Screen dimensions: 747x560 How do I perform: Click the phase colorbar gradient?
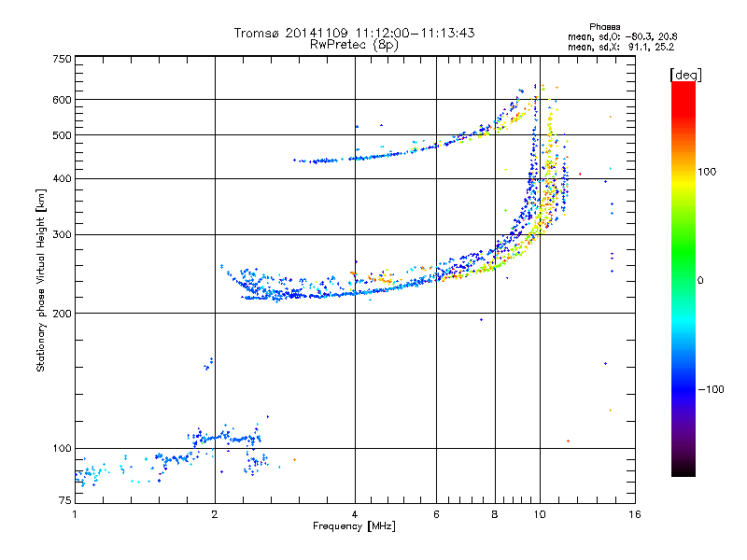pyautogui.click(x=684, y=279)
